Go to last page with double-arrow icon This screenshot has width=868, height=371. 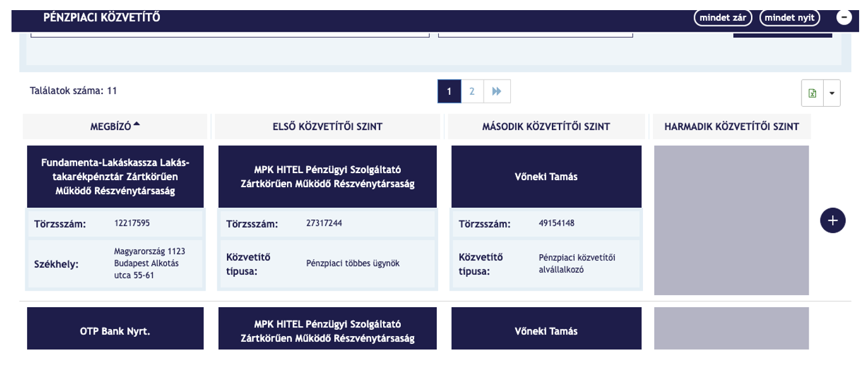497,92
